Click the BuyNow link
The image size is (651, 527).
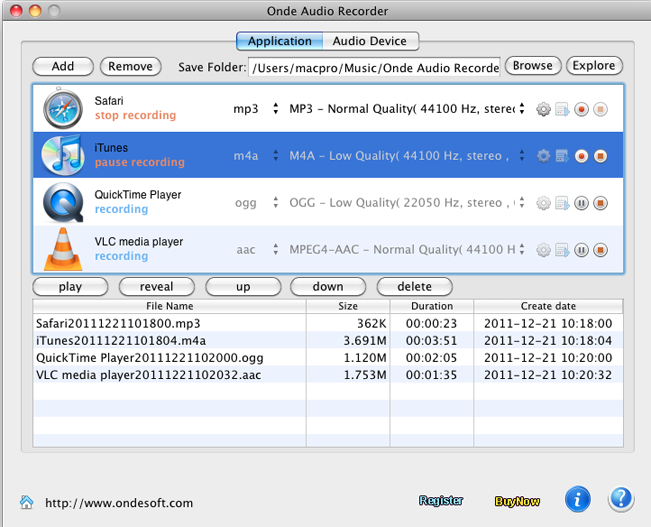click(517, 501)
